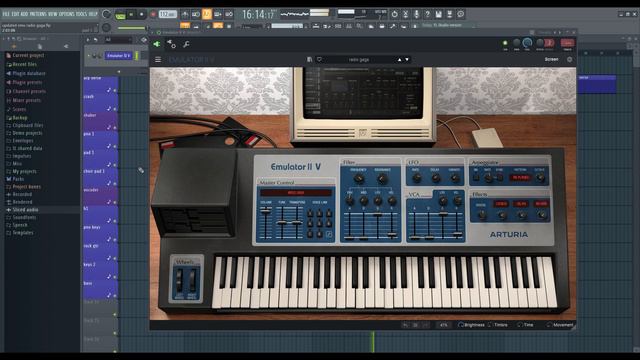The image size is (640, 360).
Task: Open the VIEW menu
Action: (53, 14)
